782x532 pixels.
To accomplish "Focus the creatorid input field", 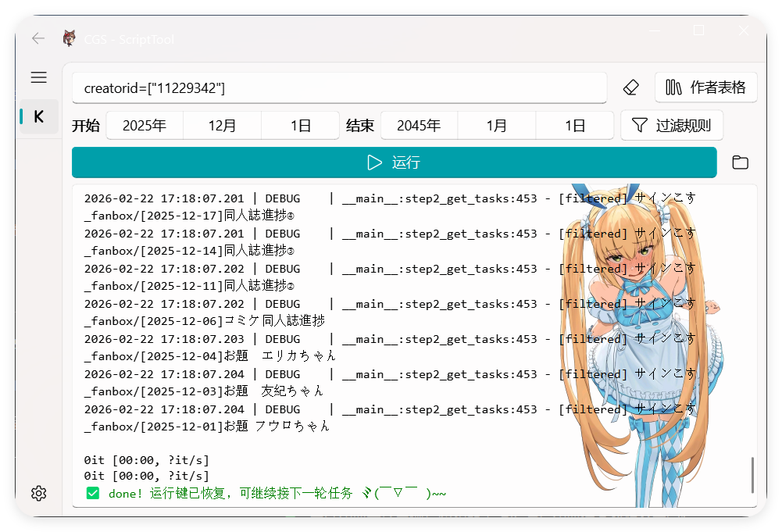I will [339, 88].
